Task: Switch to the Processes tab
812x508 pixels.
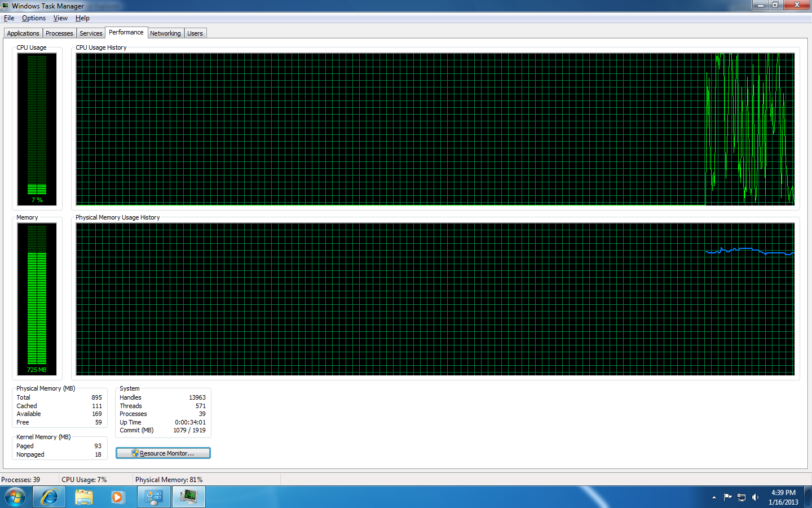Action: [x=59, y=33]
